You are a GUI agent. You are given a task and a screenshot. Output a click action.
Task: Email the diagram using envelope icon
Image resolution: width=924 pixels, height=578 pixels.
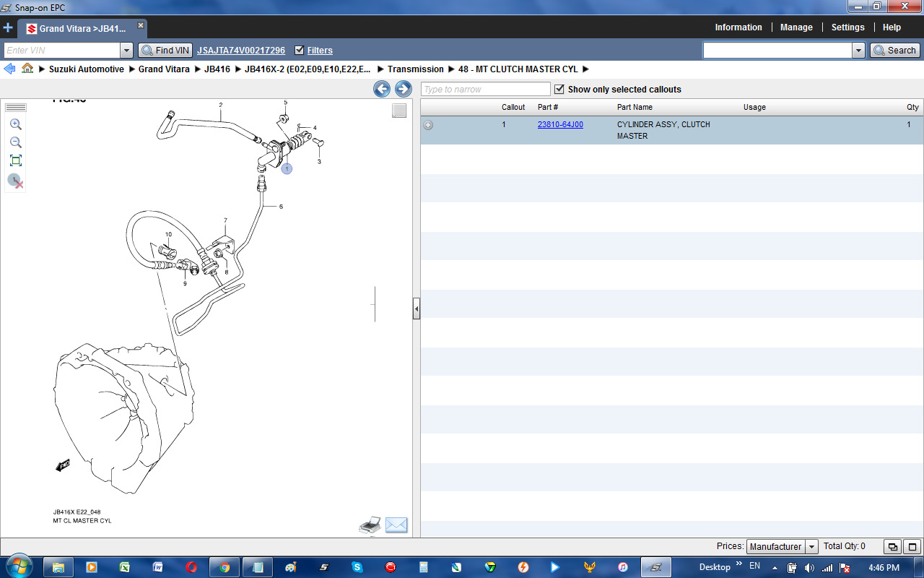click(x=396, y=525)
